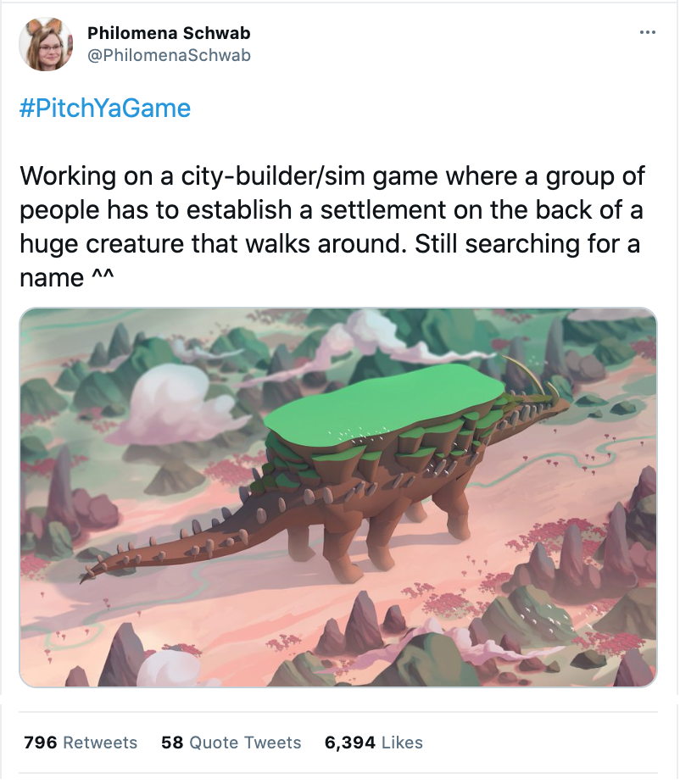Click the bold 58 quote tweets number

[x=172, y=742]
